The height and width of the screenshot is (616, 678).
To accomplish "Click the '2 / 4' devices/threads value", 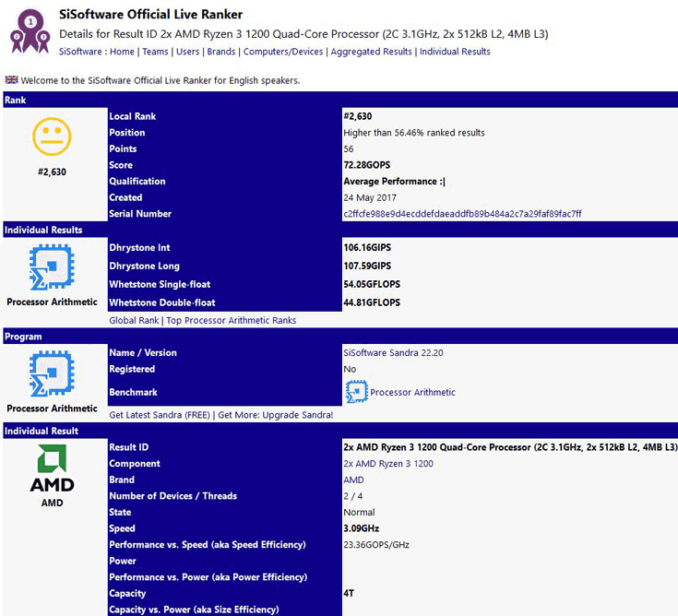I will tap(352, 496).
